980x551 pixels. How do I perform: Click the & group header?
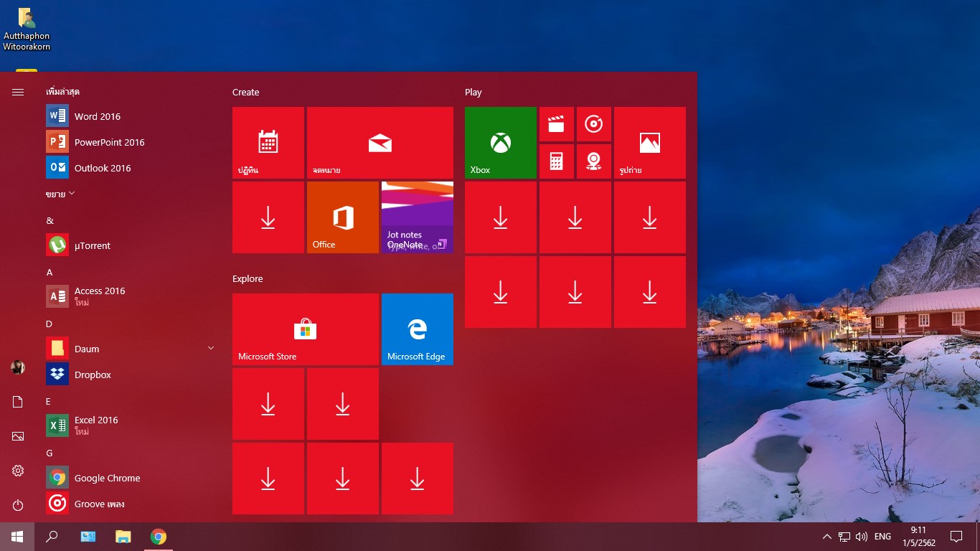tap(50, 220)
